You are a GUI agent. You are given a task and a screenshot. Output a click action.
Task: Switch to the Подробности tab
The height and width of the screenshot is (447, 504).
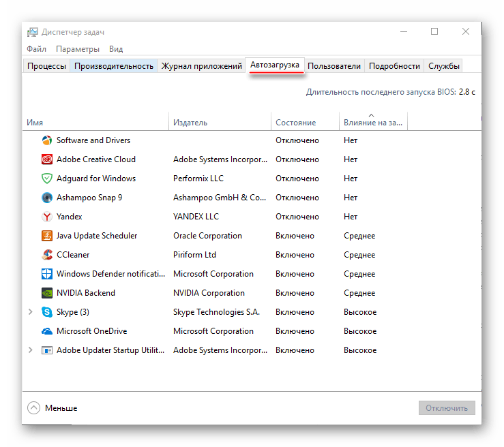[394, 66]
